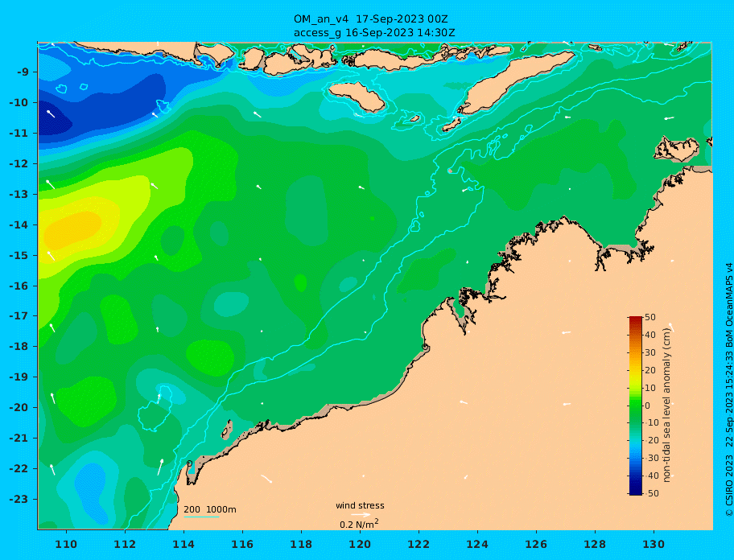This screenshot has height=560, width=734.
Task: Click the cyan contour legend line under '200 1000m'
Action: pos(201,517)
